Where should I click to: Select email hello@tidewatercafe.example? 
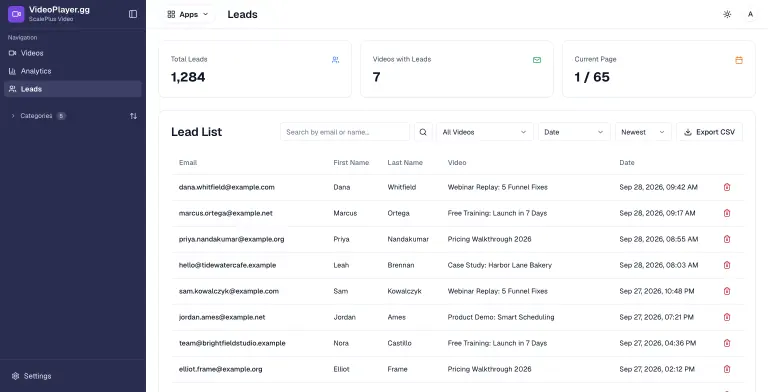tap(228, 265)
